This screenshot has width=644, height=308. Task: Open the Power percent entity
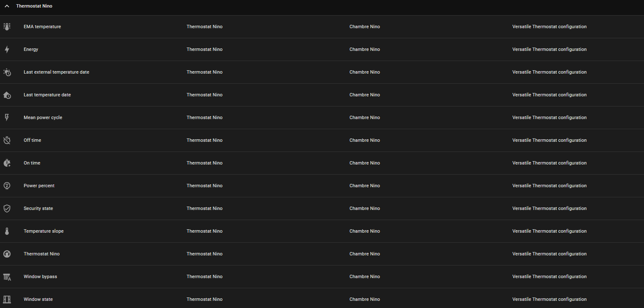pyautogui.click(x=39, y=186)
